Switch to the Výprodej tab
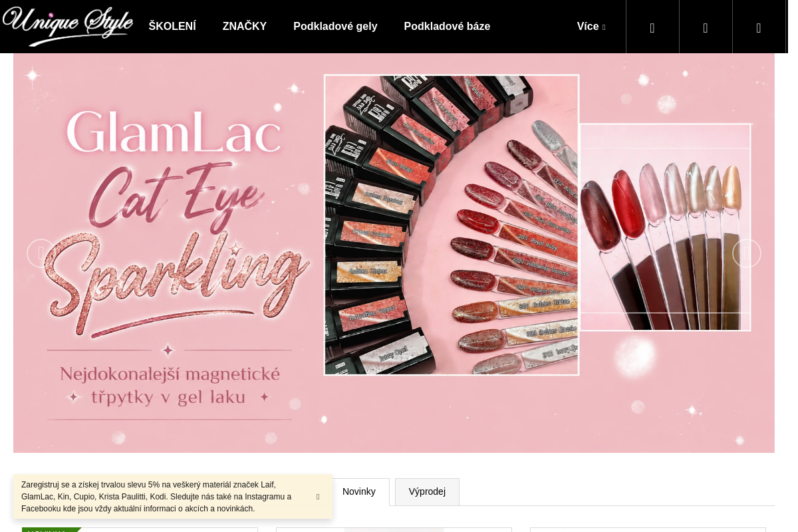This screenshot has height=532, width=798. (x=427, y=491)
